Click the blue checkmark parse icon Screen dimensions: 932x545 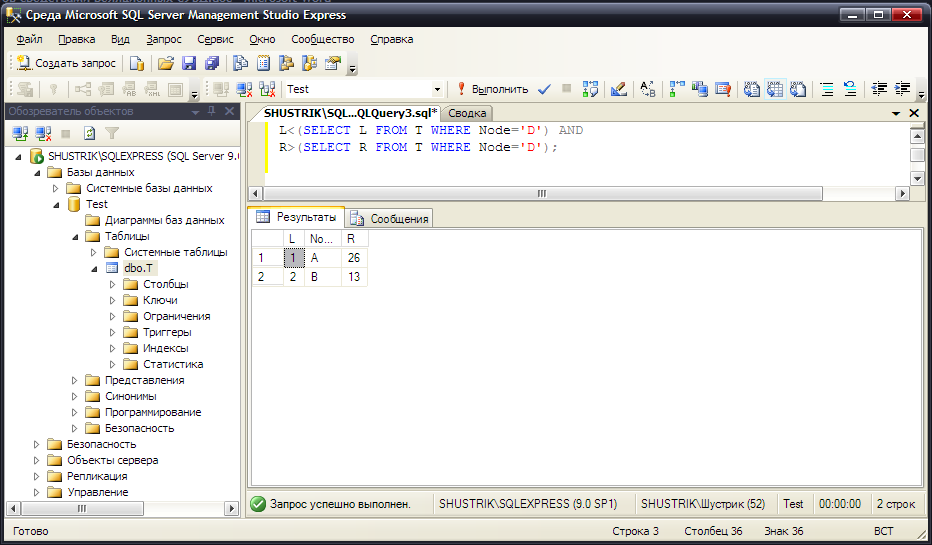pos(544,89)
